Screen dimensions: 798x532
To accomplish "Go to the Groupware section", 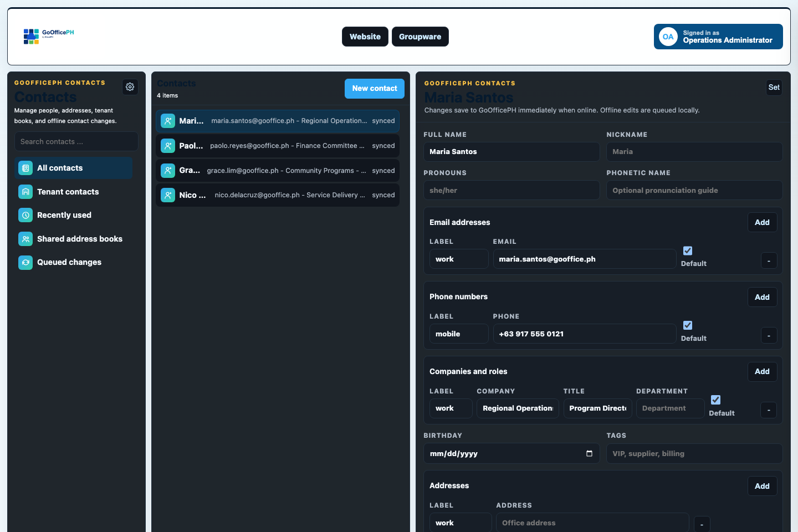I will [420, 37].
